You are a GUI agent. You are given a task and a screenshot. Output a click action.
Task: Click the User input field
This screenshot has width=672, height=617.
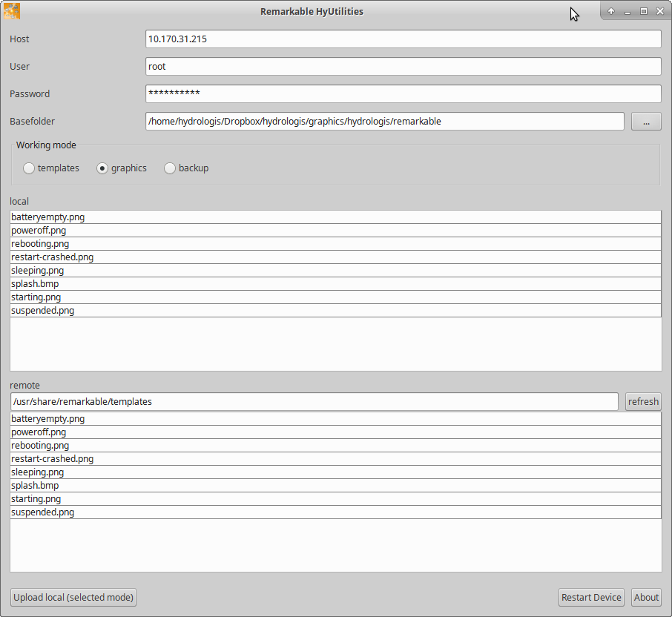coord(403,67)
